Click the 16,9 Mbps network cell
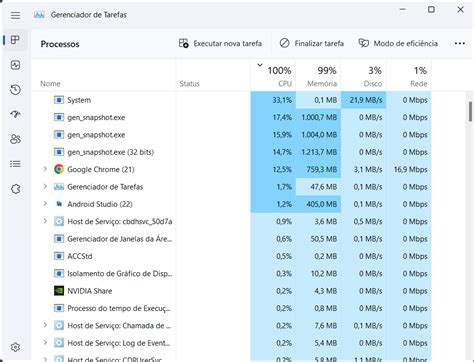Image resolution: width=474 pixels, height=362 pixels. (x=409, y=169)
